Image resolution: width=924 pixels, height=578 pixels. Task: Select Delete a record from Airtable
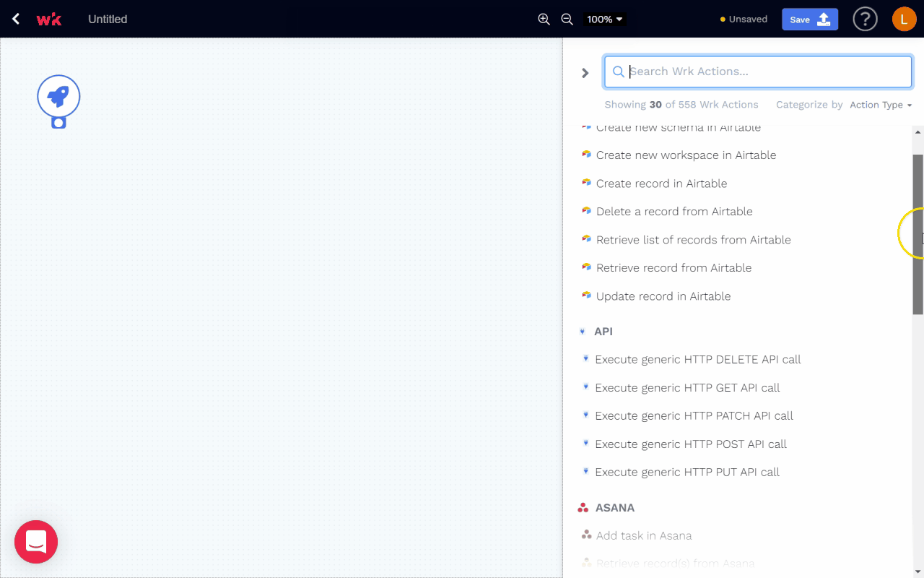674,212
